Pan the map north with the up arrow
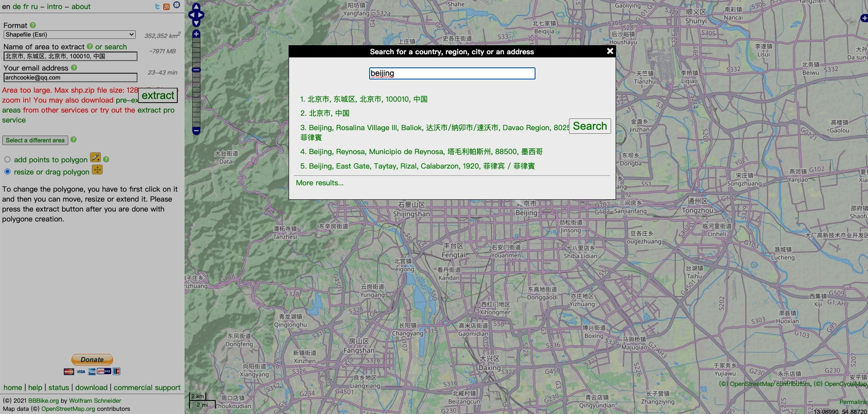This screenshot has width=868, height=414. click(196, 6)
